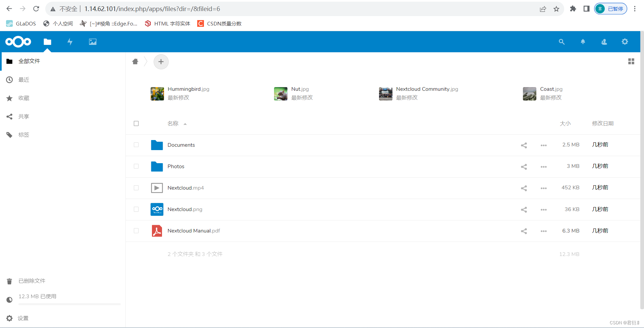Click Coast.jpg recent thumbnail
This screenshot has width=644, height=328.
(x=530, y=94)
